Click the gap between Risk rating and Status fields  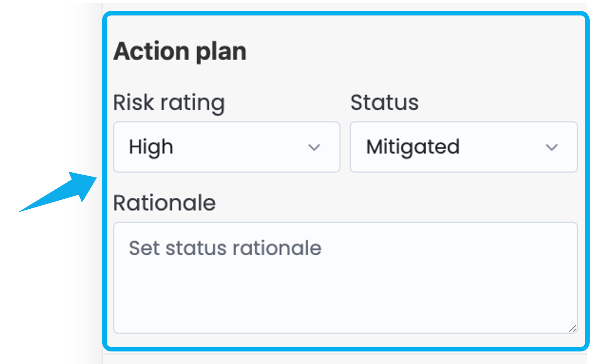[x=345, y=147]
